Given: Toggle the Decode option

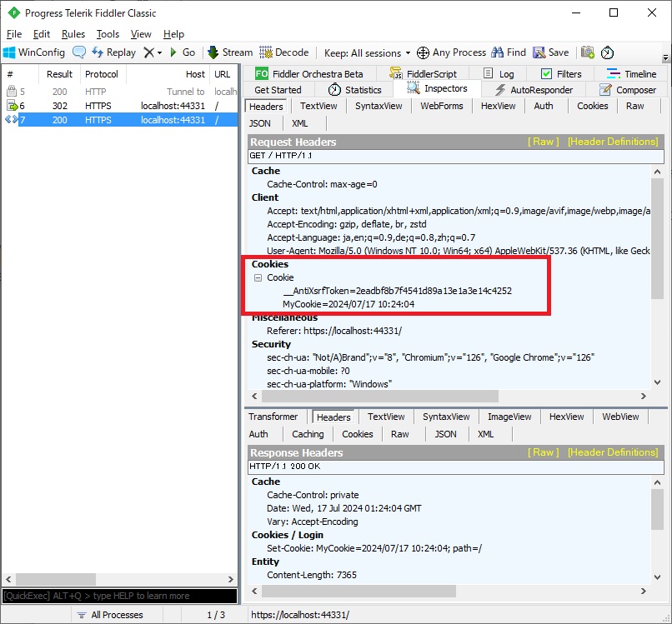Looking at the screenshot, I should [x=284, y=52].
